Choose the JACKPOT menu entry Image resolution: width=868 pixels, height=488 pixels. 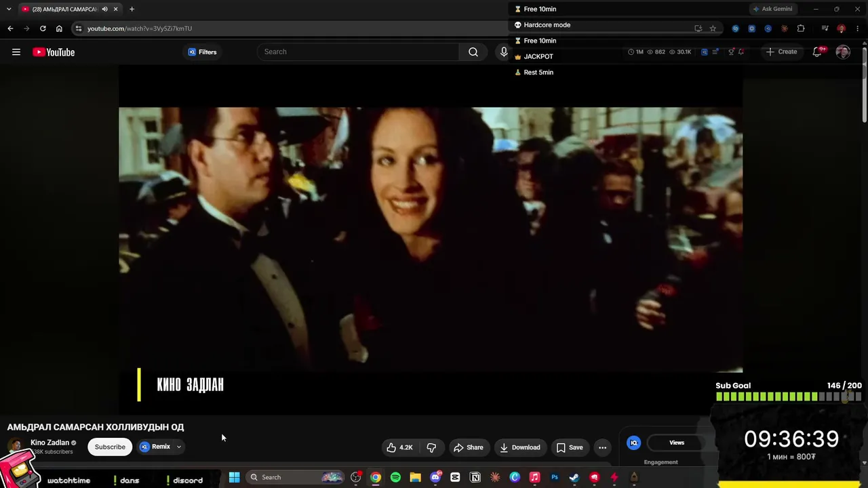534,56
